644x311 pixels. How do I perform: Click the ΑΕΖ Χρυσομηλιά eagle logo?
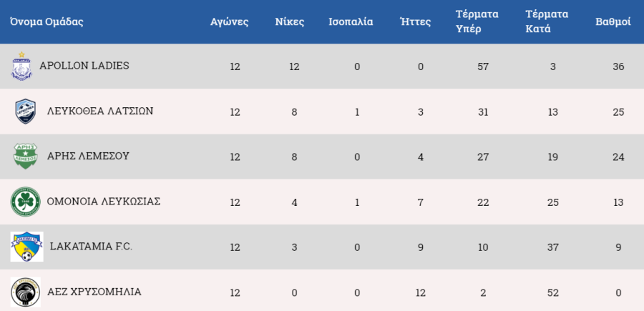coord(26,292)
